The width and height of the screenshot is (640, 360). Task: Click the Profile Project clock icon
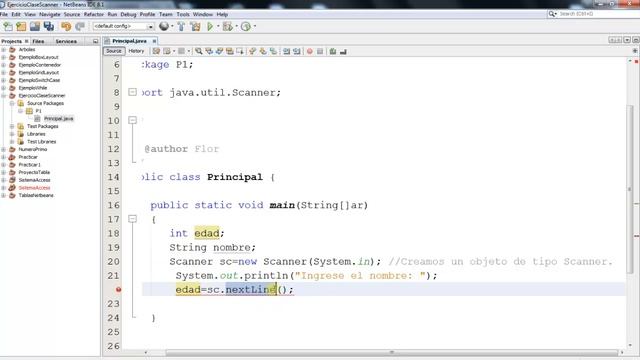[245, 27]
